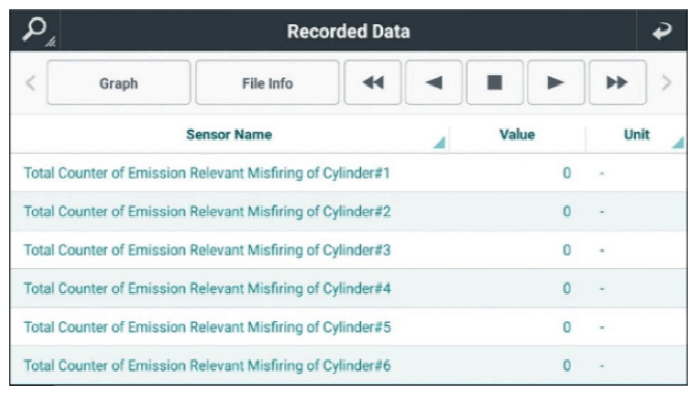Sort by the Sensor Name column
The image size is (697, 395).
229,135
